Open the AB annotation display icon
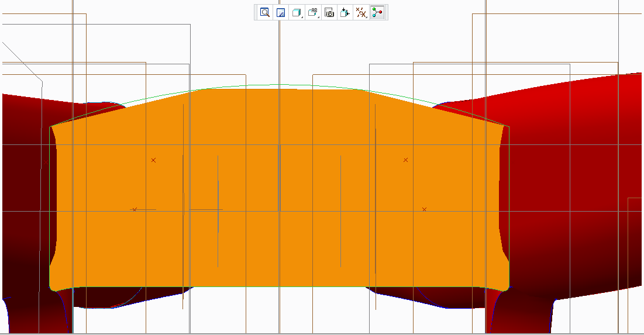 [x=313, y=13]
